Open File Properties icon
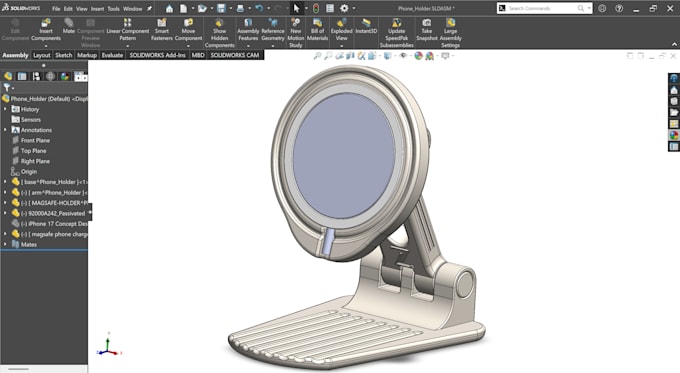 click(x=330, y=8)
